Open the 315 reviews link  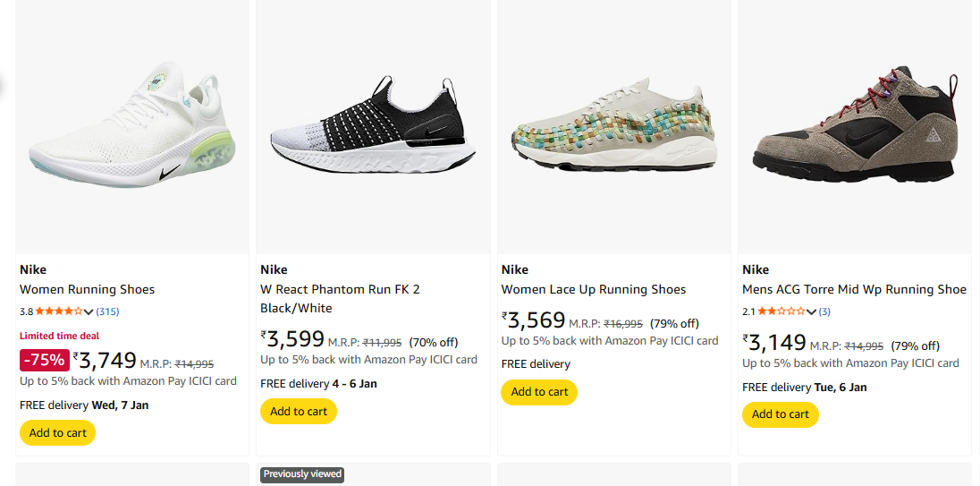(x=107, y=311)
